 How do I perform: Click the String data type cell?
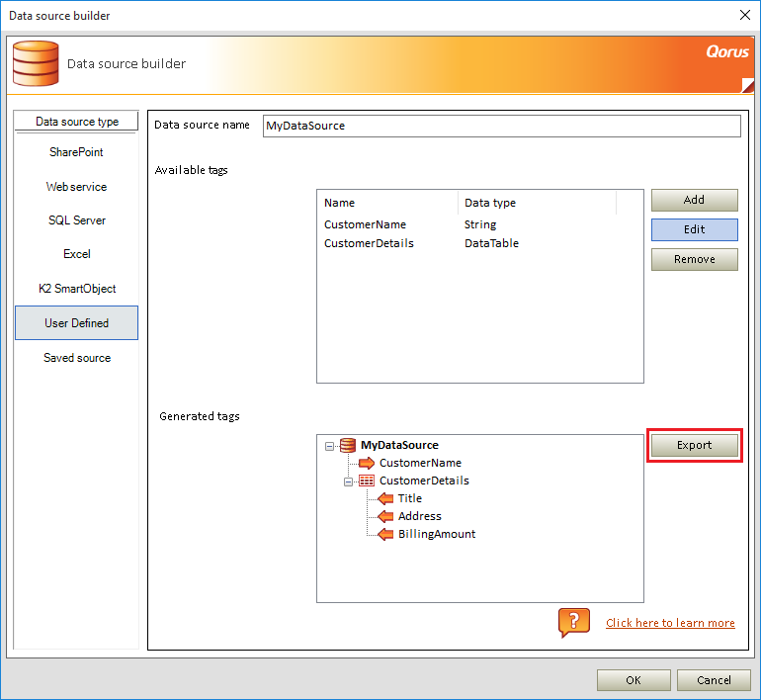click(480, 224)
